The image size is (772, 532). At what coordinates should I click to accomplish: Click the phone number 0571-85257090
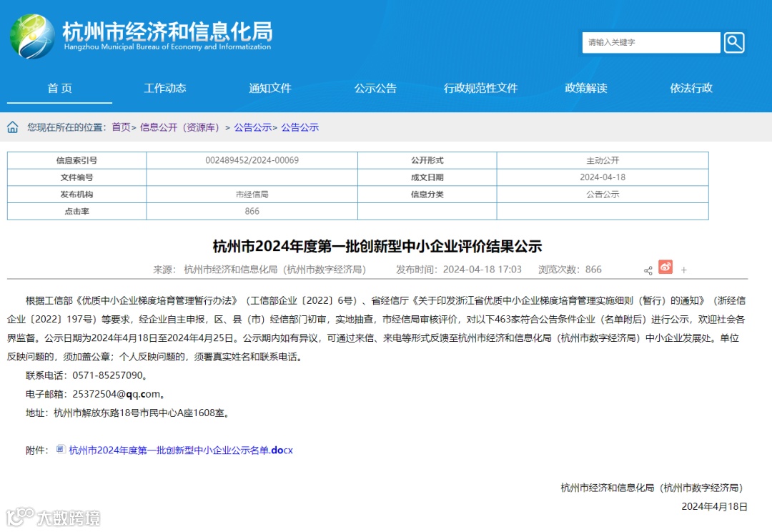tap(108, 375)
